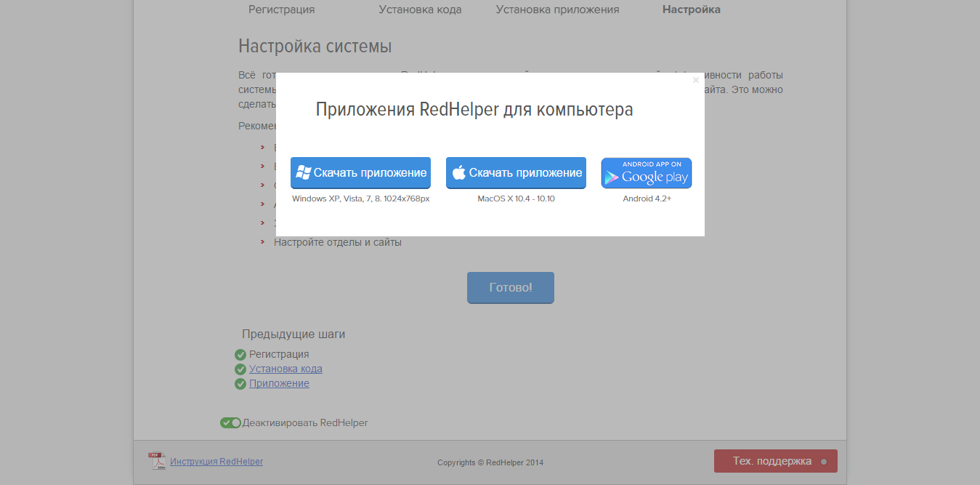Open the Инструкция RedHelper link

(216, 462)
